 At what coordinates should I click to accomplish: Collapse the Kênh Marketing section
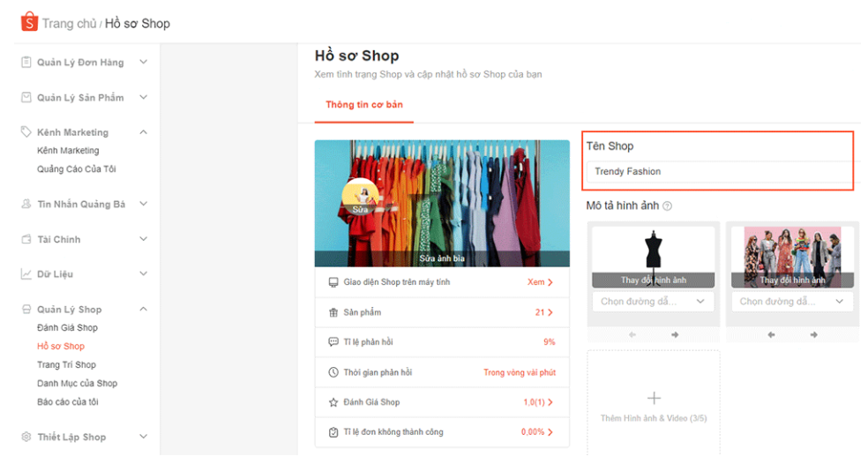[143, 132]
